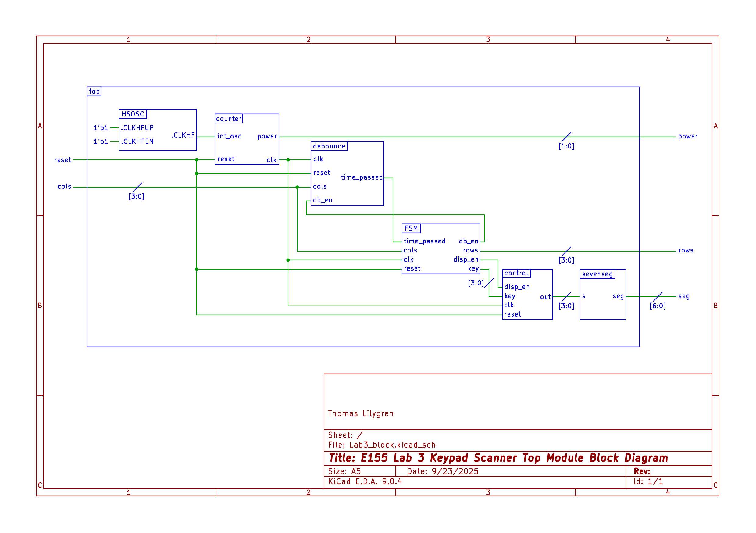Click the top module label

pyautogui.click(x=94, y=91)
